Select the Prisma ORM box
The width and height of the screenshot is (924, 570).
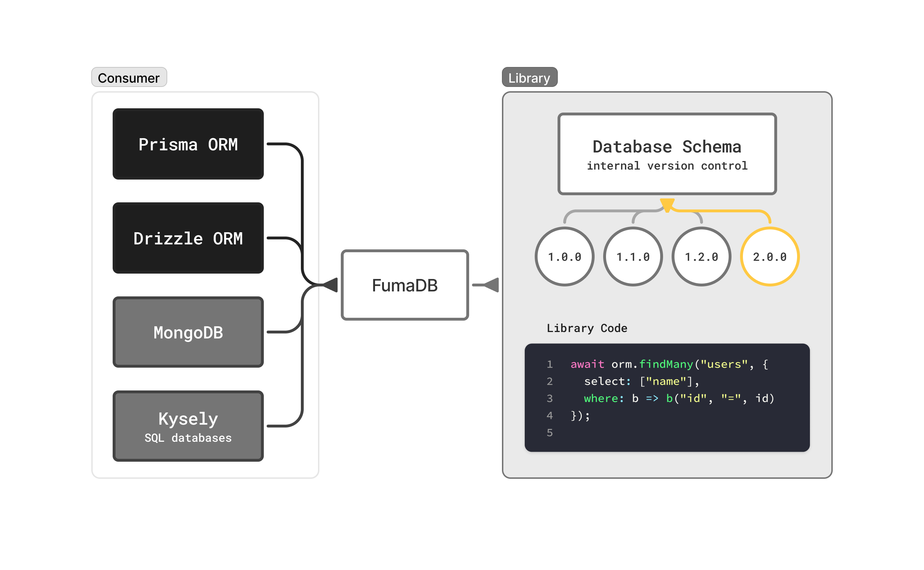tap(188, 144)
